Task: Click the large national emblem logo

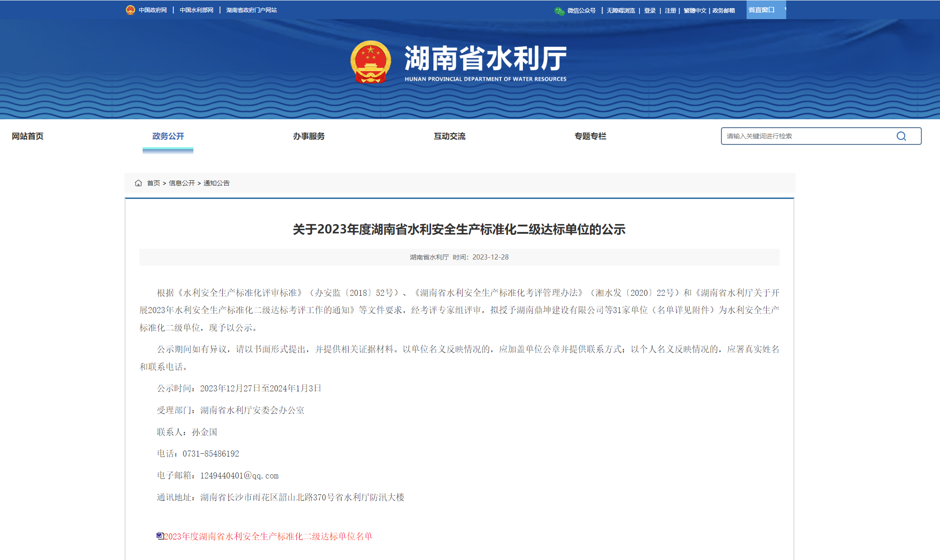Action: click(x=371, y=62)
